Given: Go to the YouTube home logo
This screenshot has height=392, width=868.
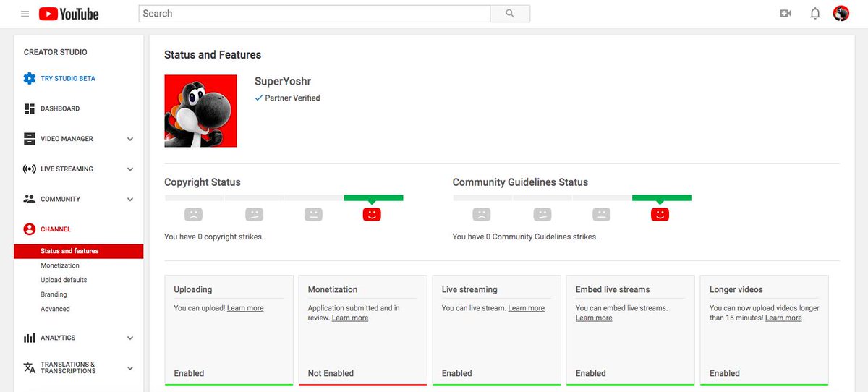Looking at the screenshot, I should [x=69, y=14].
